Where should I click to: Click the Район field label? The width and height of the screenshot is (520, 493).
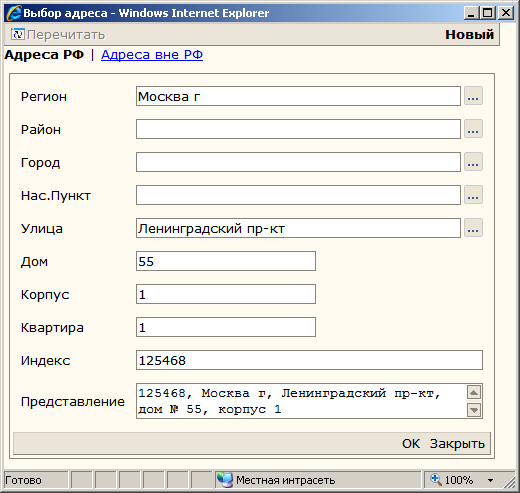point(41,130)
